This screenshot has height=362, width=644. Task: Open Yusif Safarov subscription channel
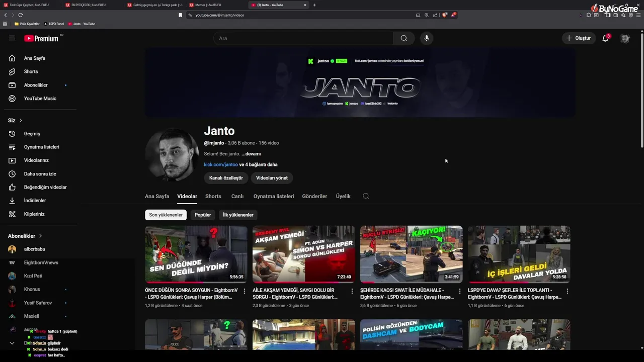click(x=38, y=303)
